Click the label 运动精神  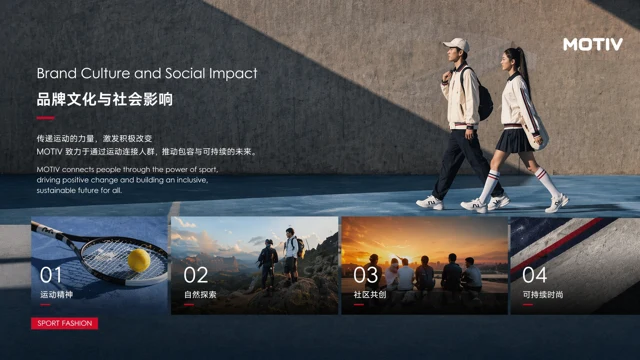[x=56, y=294]
